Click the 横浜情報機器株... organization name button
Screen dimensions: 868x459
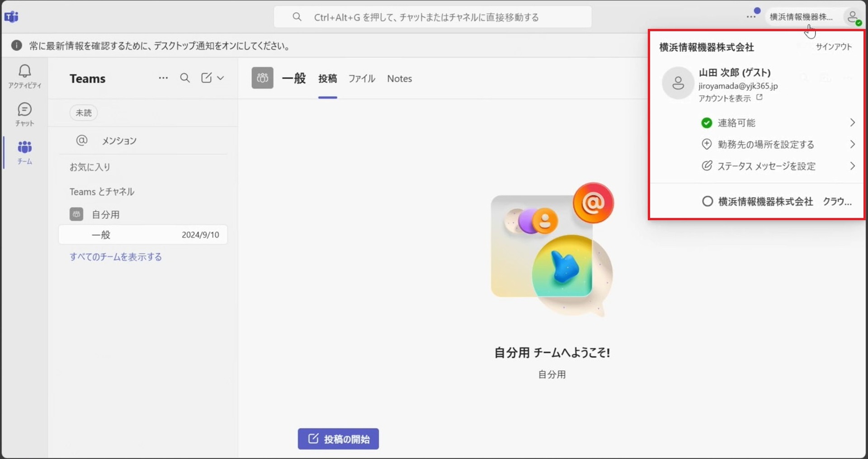(801, 17)
